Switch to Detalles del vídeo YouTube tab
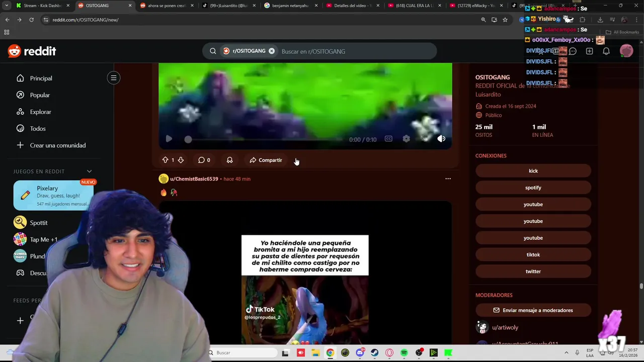The image size is (644, 362). pos(352,6)
